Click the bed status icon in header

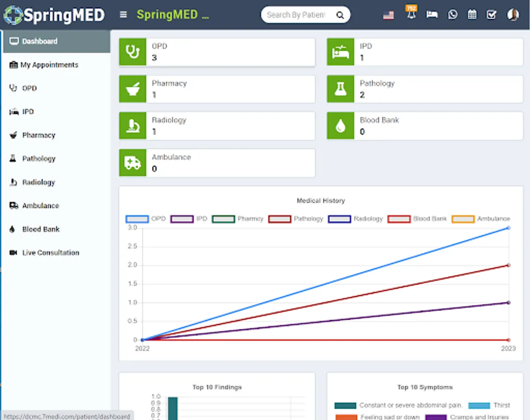pyautogui.click(x=432, y=14)
